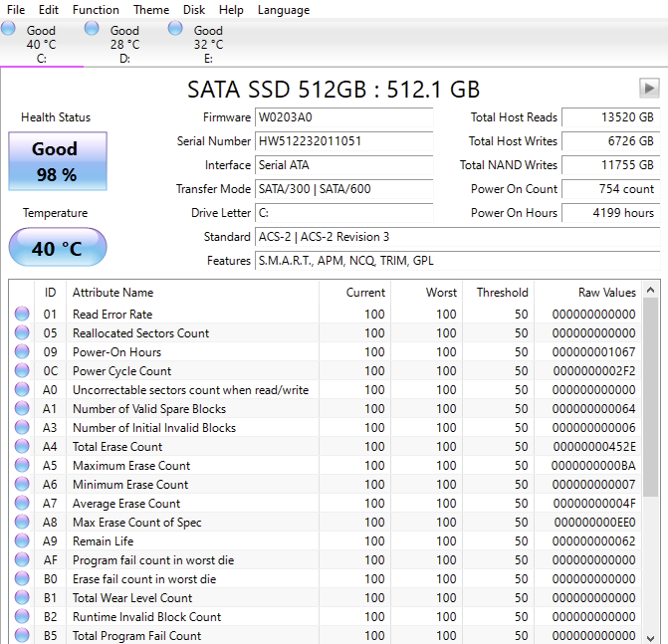Click status orb of Minimum Erase Count row
The width and height of the screenshot is (668, 644).
(x=22, y=484)
